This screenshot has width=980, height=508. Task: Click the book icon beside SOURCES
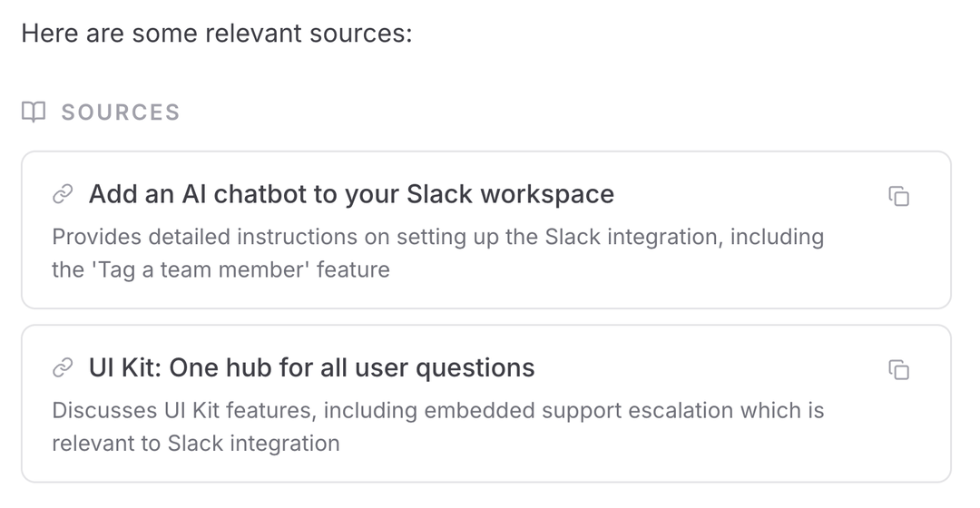[x=34, y=112]
